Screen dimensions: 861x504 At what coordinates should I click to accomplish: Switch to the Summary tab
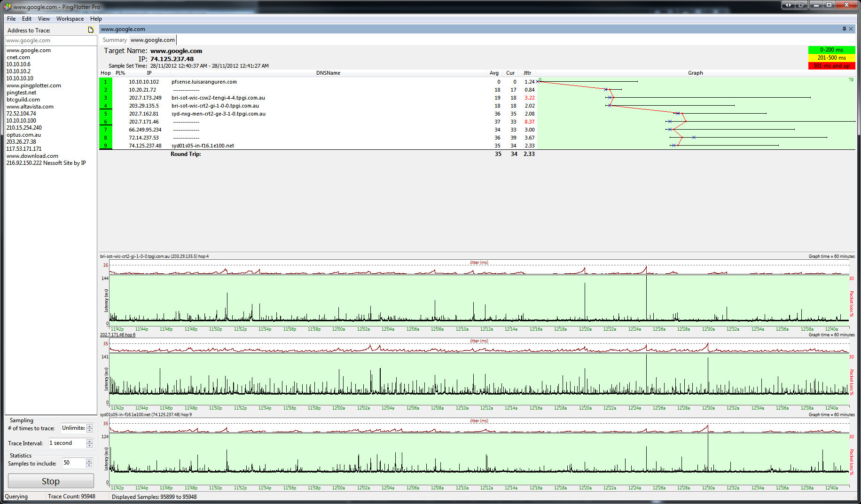point(115,40)
